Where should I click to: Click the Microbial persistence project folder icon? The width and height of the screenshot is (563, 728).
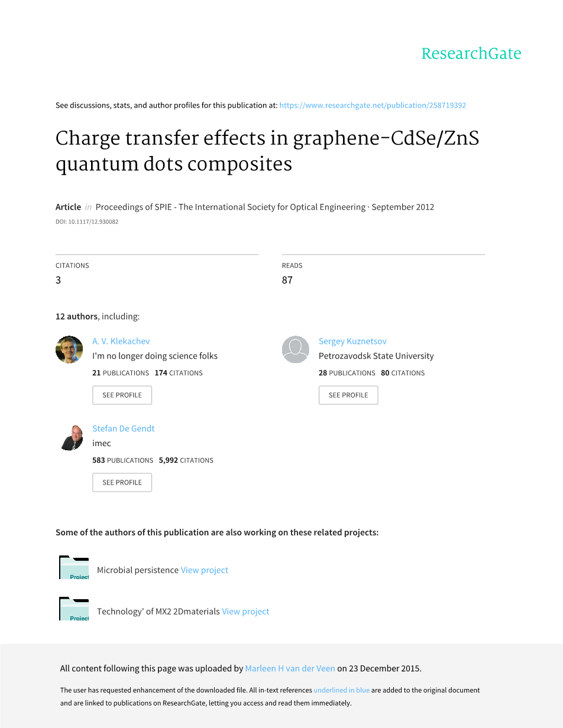74,568
